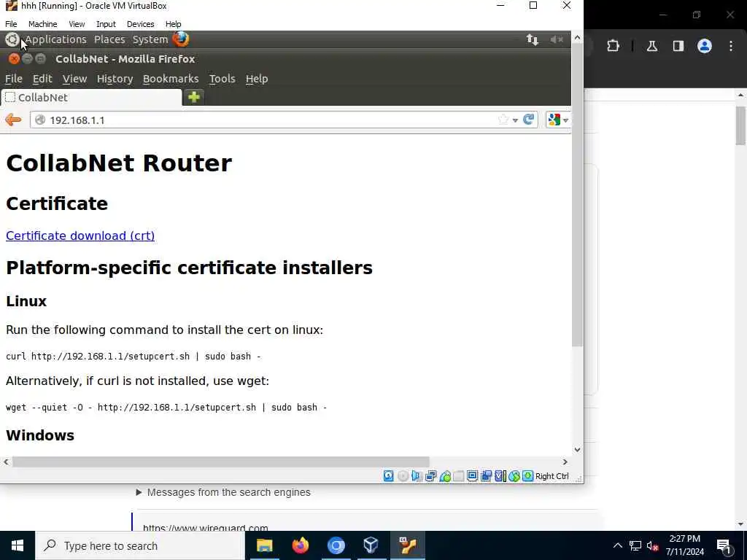Switch to Chrome in the Windows taskbar

pyautogui.click(x=336, y=545)
